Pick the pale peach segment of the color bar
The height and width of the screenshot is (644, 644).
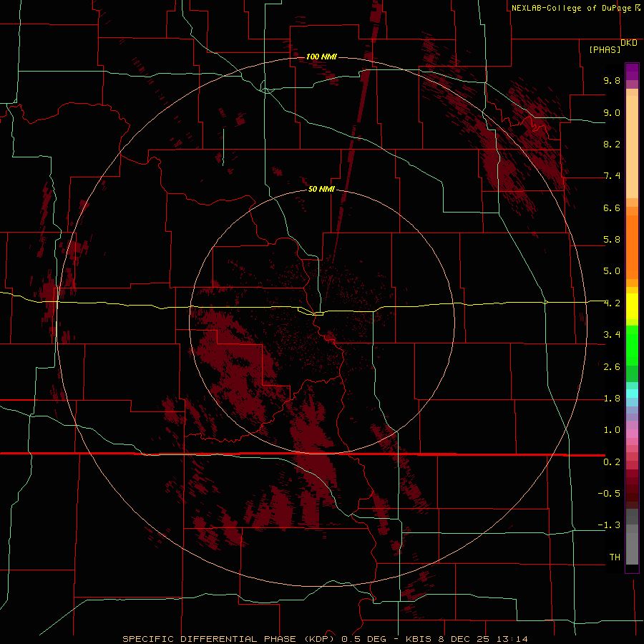pyautogui.click(x=632, y=147)
